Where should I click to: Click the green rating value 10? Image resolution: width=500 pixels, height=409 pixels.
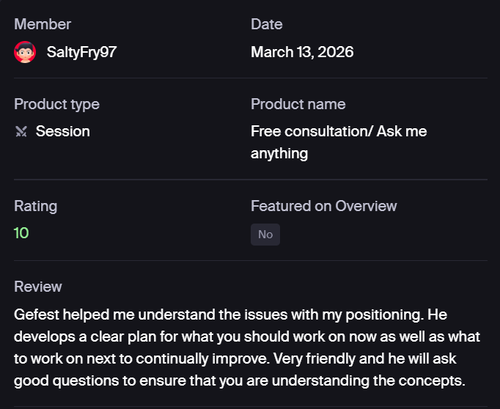point(21,233)
